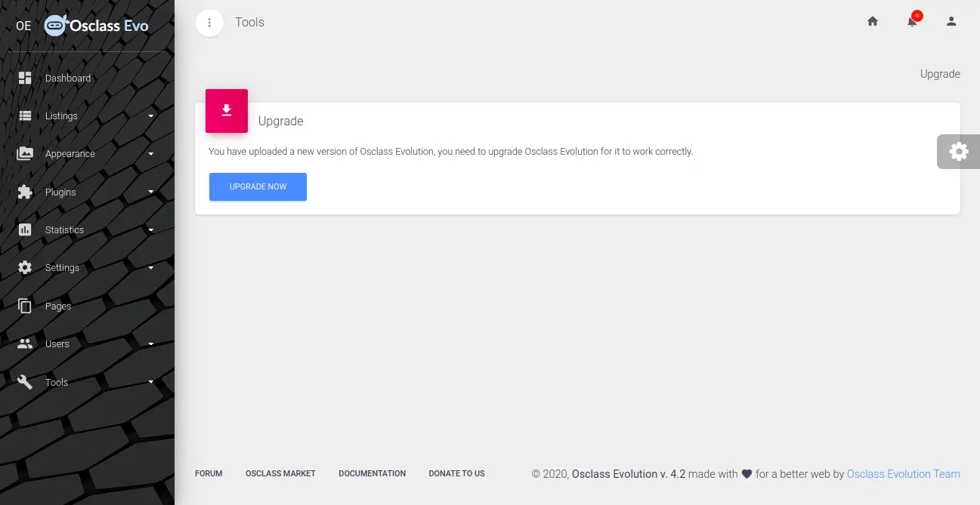This screenshot has height=505, width=980.
Task: Click the Osclass Evo logo
Action: coord(96,26)
